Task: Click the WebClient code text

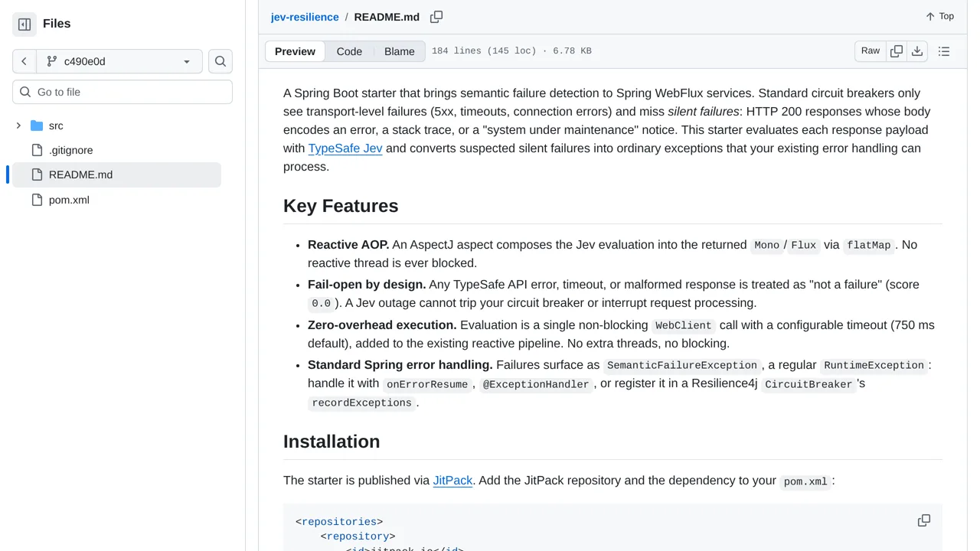Action: 684,326
